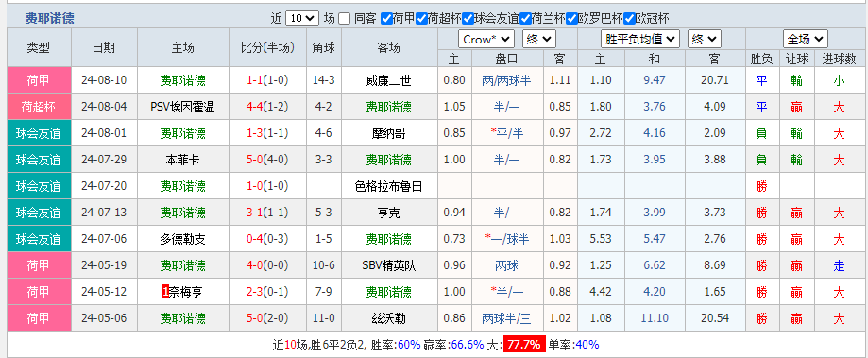This screenshot has width=868, height=358.
Task: Click score 5-0(2-0) against 兹沃勒
Action: (268, 318)
